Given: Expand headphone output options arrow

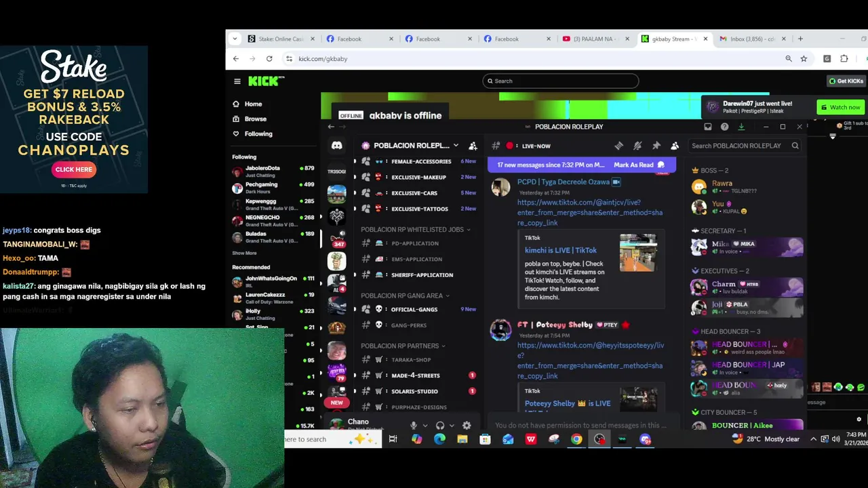Looking at the screenshot, I should click(x=452, y=426).
